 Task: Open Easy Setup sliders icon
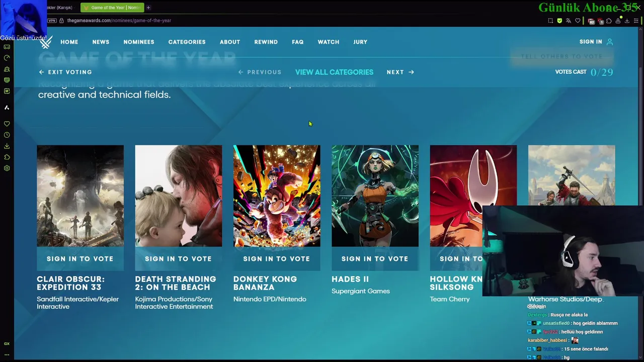pos(636,21)
